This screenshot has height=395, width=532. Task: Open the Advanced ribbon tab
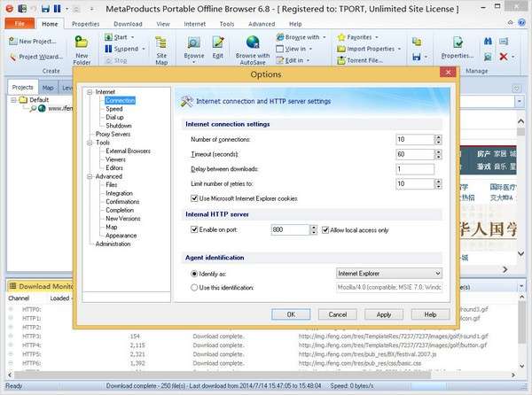point(262,24)
